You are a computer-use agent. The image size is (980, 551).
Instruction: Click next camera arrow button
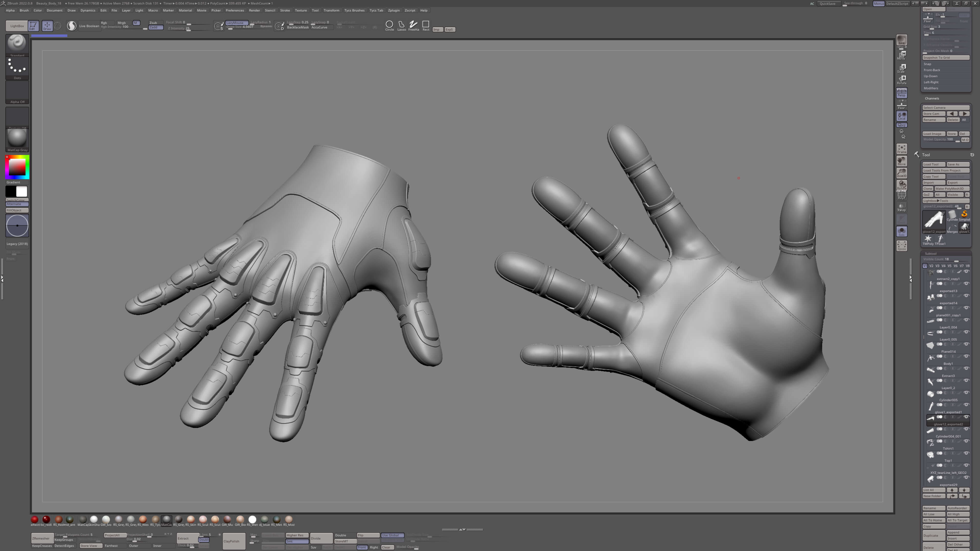coord(964,114)
